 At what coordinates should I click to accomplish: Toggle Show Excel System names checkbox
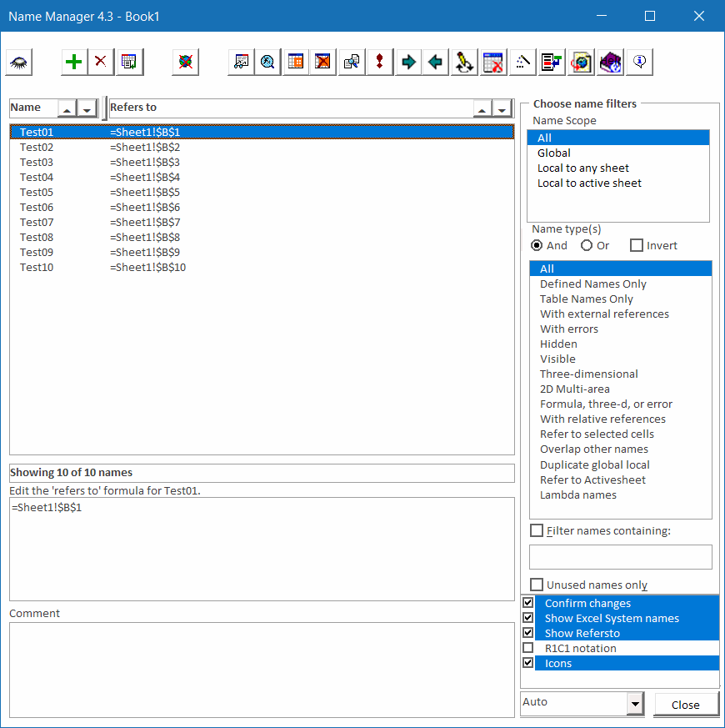527,618
